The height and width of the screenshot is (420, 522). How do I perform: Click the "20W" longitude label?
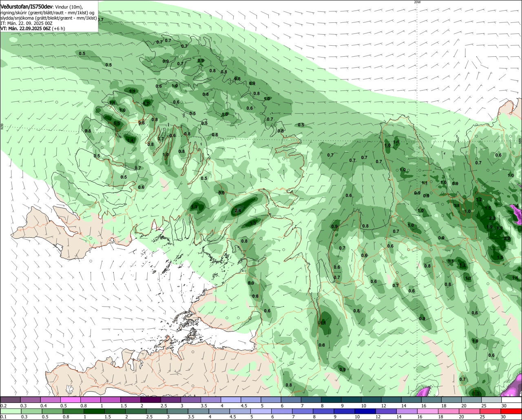pos(417,2)
